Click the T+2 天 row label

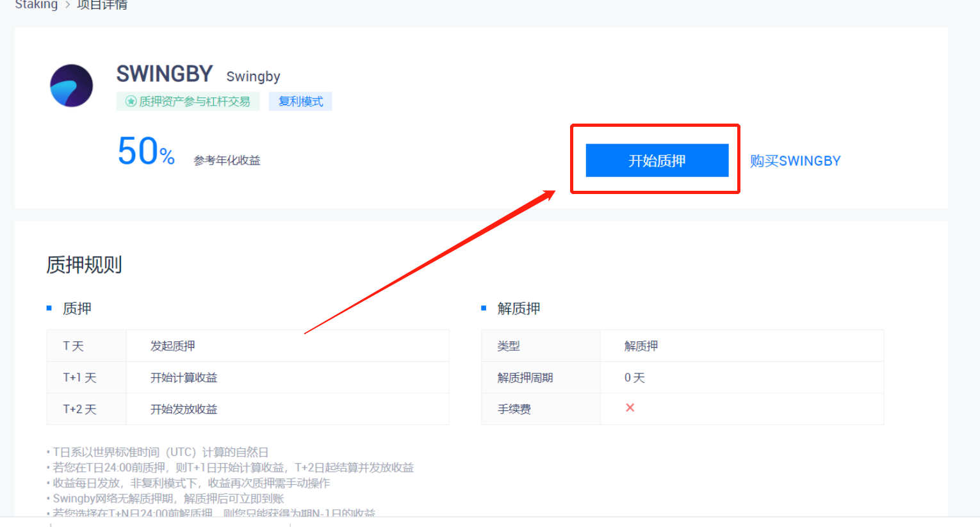79,409
